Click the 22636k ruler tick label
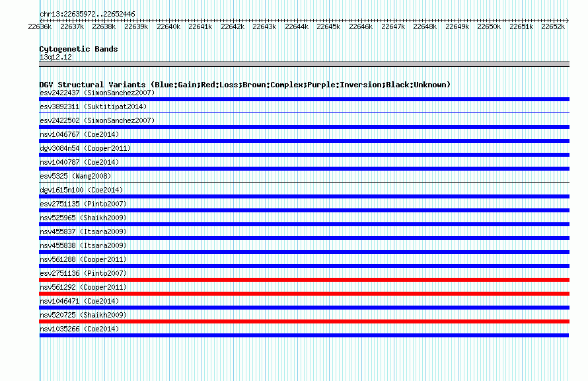The image size is (588, 381). [40, 26]
